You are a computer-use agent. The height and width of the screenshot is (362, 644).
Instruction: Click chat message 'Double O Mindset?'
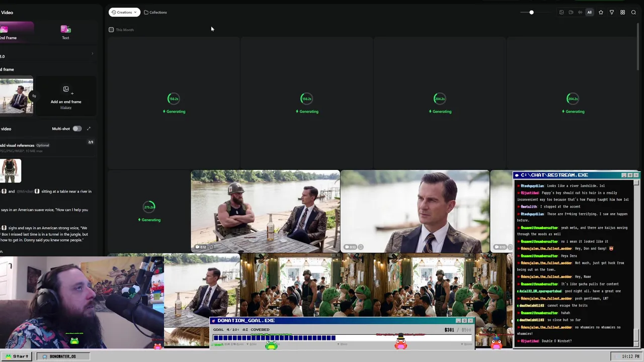pyautogui.click(x=556, y=341)
